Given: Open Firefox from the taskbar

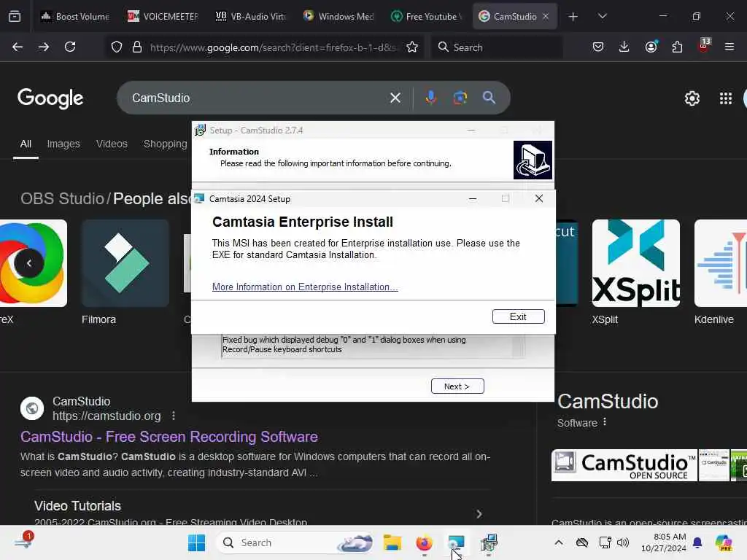Looking at the screenshot, I should [x=424, y=542].
